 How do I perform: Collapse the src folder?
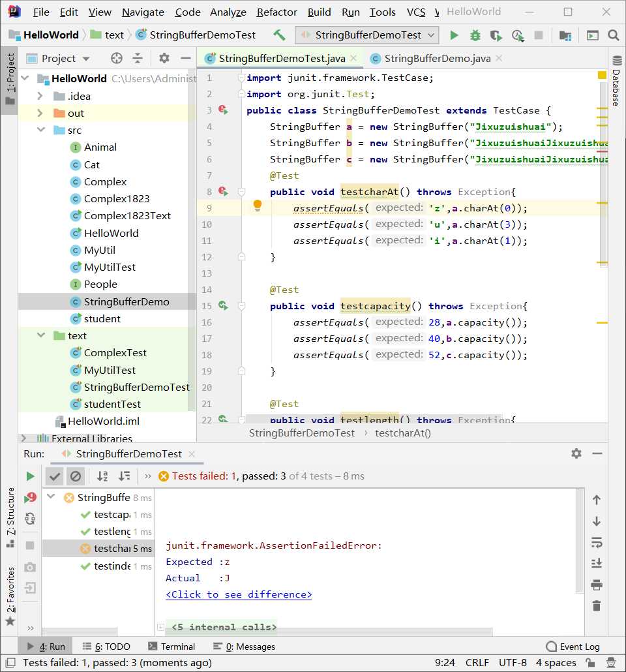click(41, 130)
